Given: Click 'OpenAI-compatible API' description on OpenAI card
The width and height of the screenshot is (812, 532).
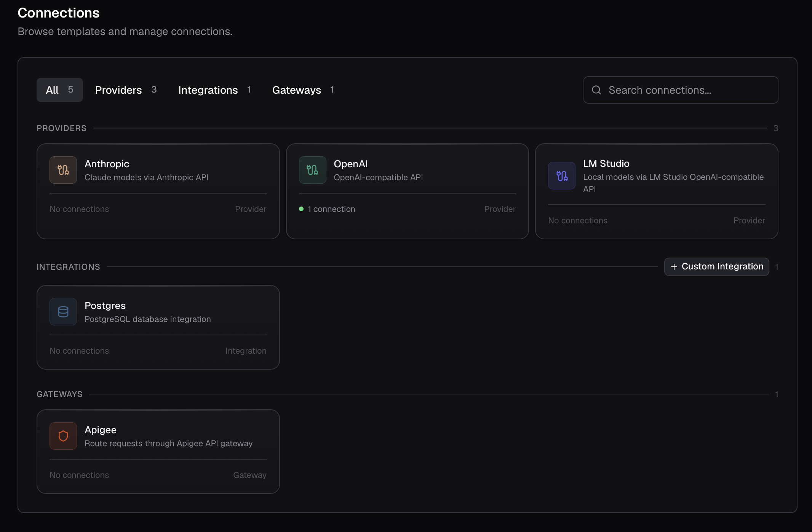Looking at the screenshot, I should point(378,177).
